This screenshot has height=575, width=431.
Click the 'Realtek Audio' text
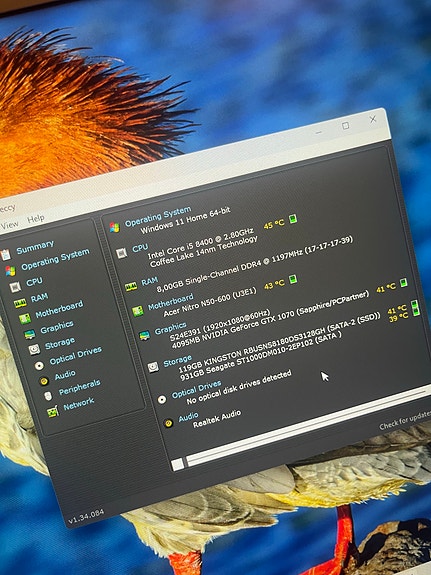(217, 418)
